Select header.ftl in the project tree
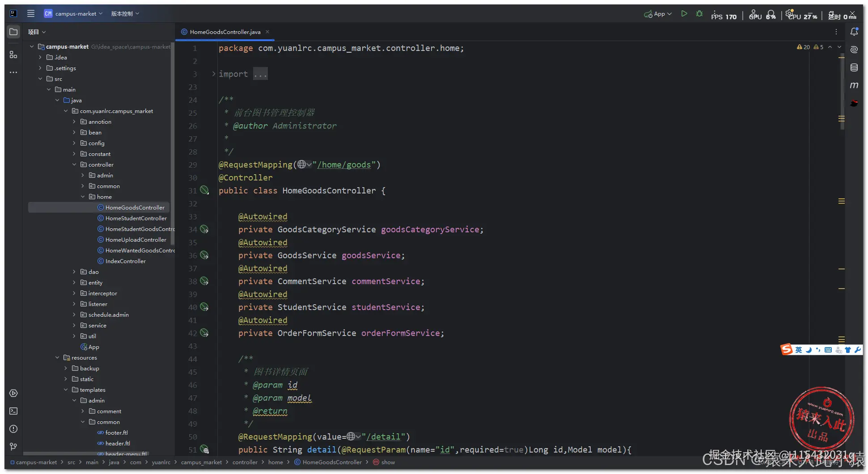868x474 pixels. point(118,443)
